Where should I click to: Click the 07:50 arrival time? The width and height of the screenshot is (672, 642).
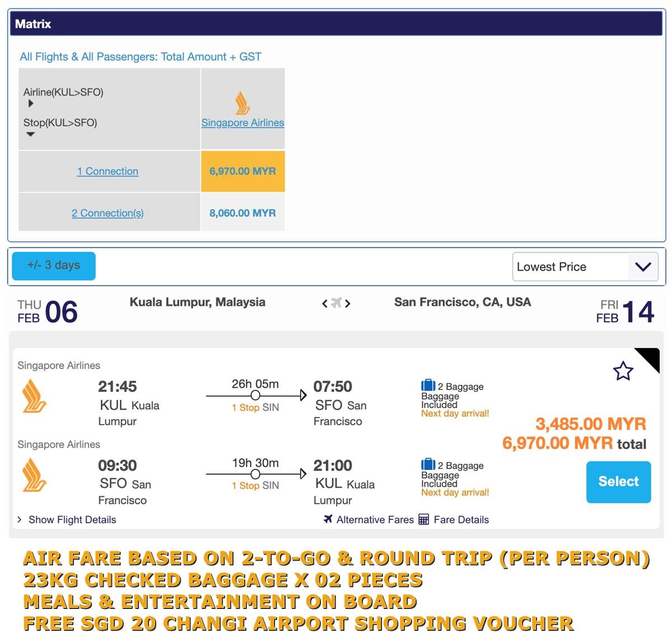pos(333,387)
